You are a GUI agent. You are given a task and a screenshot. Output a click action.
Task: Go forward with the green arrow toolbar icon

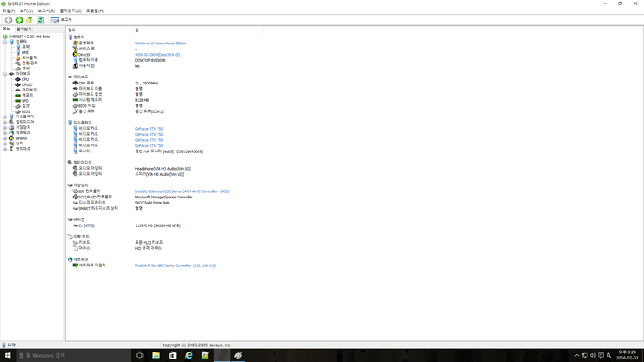click(x=19, y=20)
